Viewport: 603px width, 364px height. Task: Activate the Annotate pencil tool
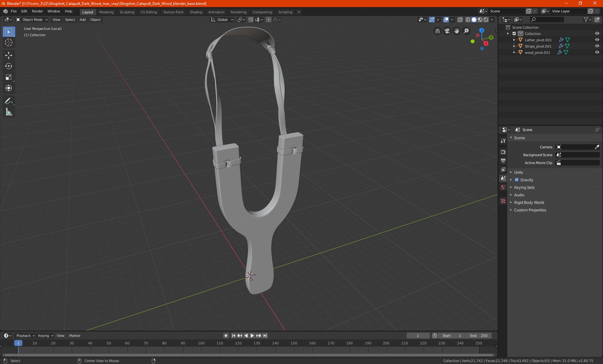pyautogui.click(x=9, y=101)
